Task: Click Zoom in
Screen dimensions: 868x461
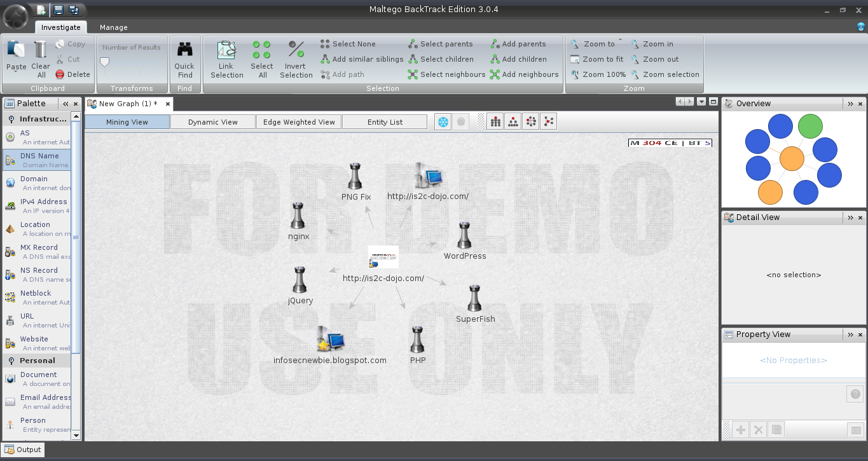Action: point(652,44)
